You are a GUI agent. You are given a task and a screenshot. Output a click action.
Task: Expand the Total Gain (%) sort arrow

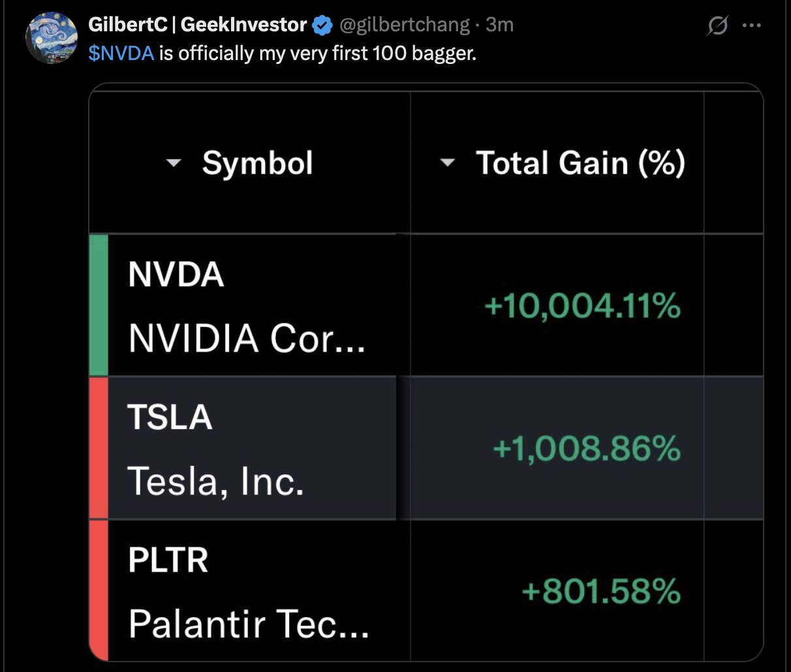pyautogui.click(x=447, y=163)
